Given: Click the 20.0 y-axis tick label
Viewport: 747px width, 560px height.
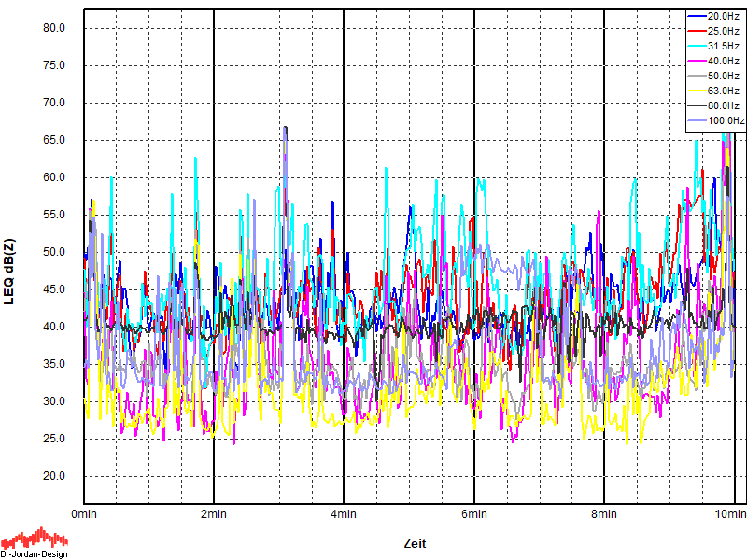Looking at the screenshot, I should click(x=55, y=476).
